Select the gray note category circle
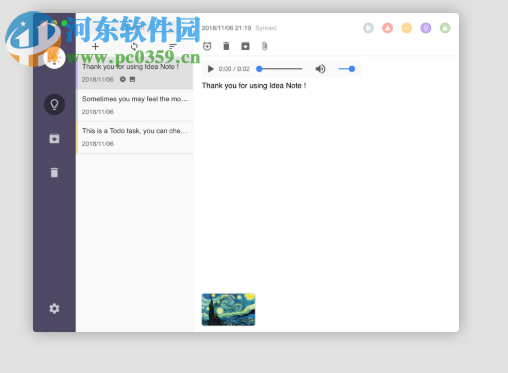 click(x=368, y=28)
